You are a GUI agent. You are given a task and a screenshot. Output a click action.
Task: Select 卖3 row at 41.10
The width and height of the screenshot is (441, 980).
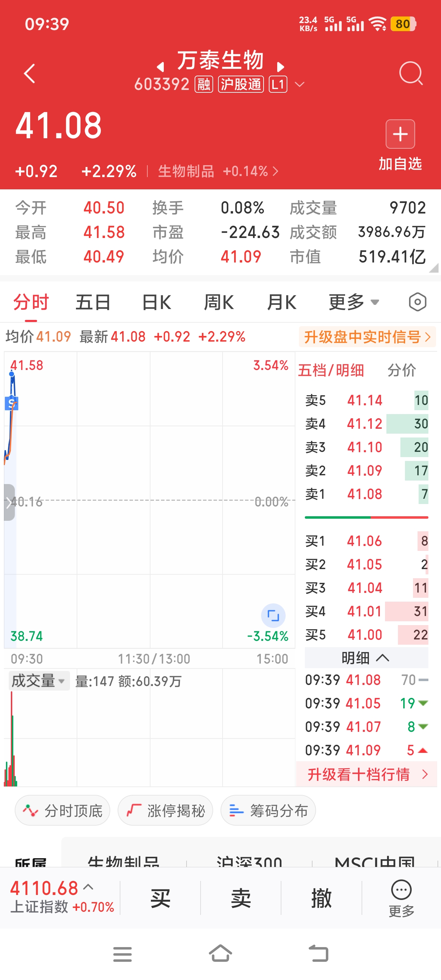click(x=366, y=447)
